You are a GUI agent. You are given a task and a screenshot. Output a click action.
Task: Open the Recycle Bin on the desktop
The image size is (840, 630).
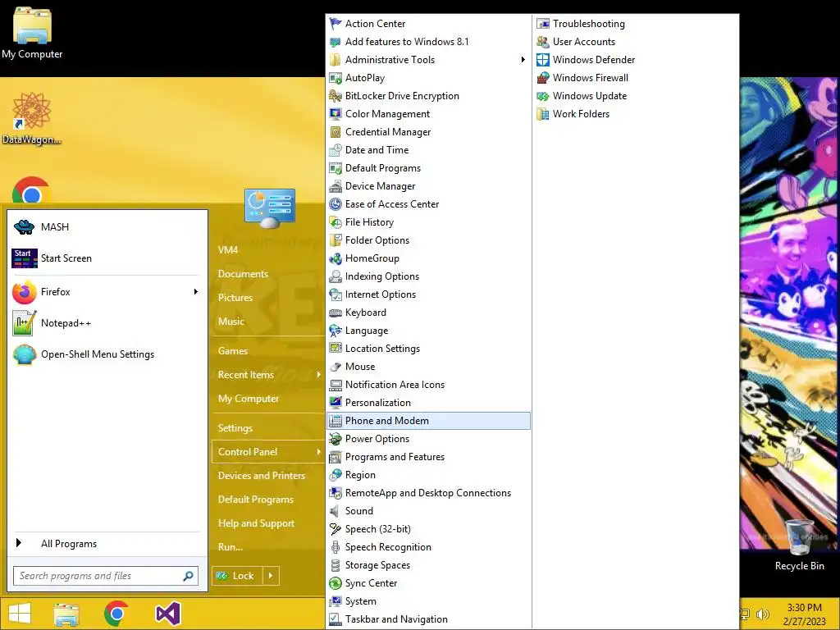coord(799,545)
